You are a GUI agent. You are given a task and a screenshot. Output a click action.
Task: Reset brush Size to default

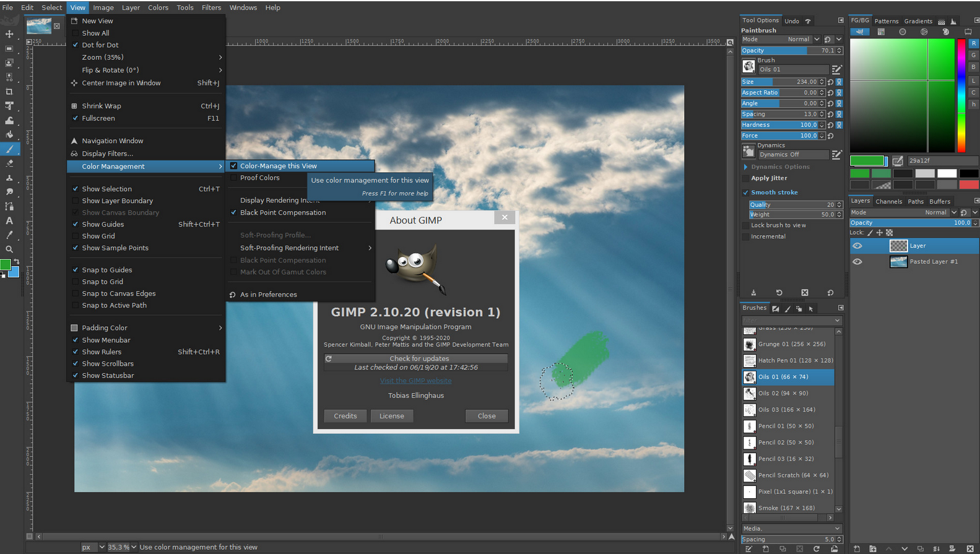click(x=831, y=82)
